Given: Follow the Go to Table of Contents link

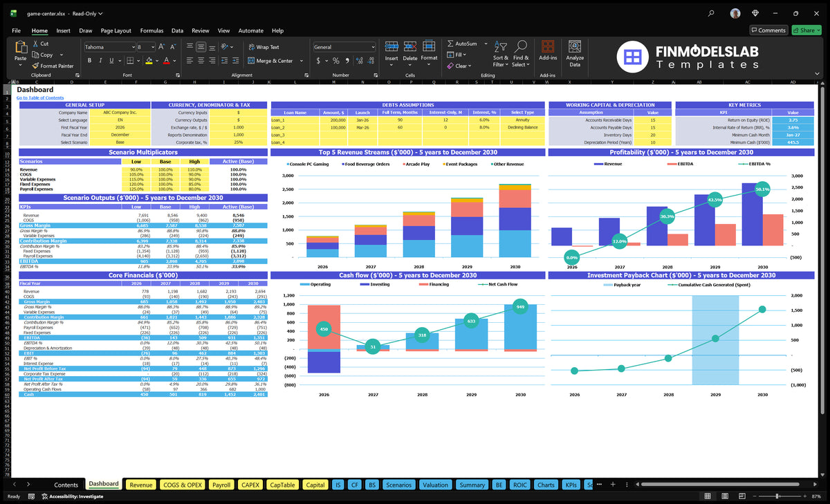Looking at the screenshot, I should click(x=40, y=98).
